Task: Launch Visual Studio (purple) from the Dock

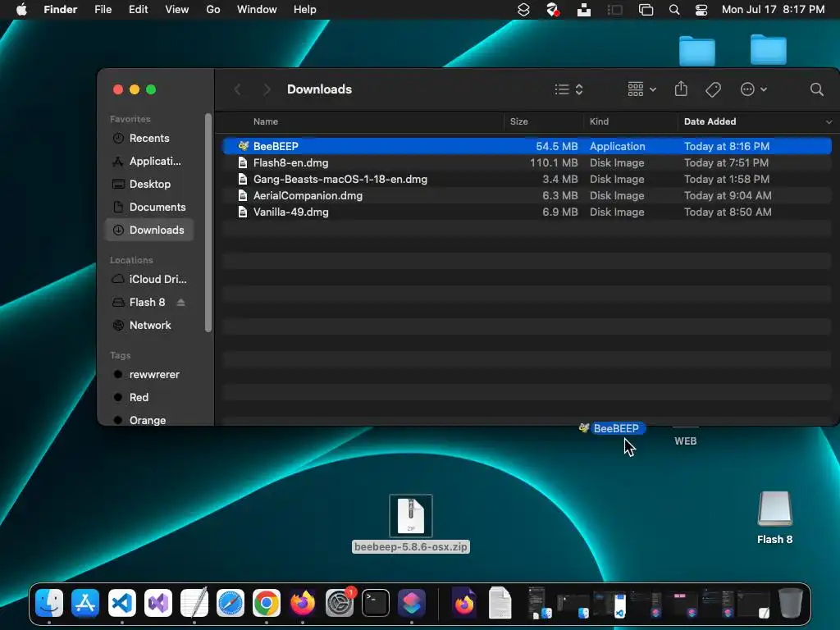Action: pos(158,603)
